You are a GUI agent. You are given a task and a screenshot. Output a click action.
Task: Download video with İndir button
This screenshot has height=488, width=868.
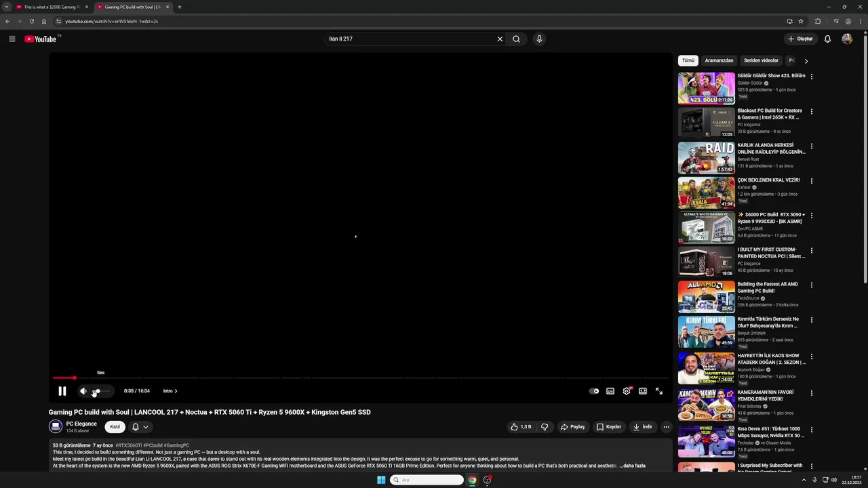click(x=642, y=427)
